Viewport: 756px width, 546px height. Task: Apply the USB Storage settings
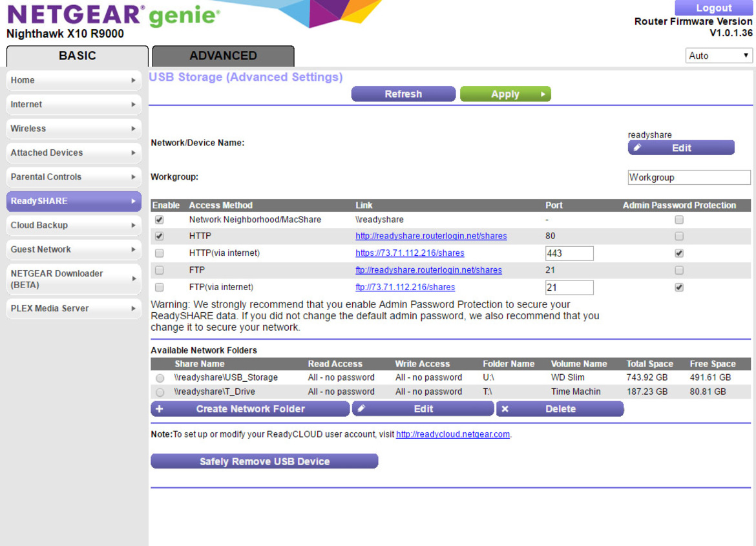click(x=505, y=94)
